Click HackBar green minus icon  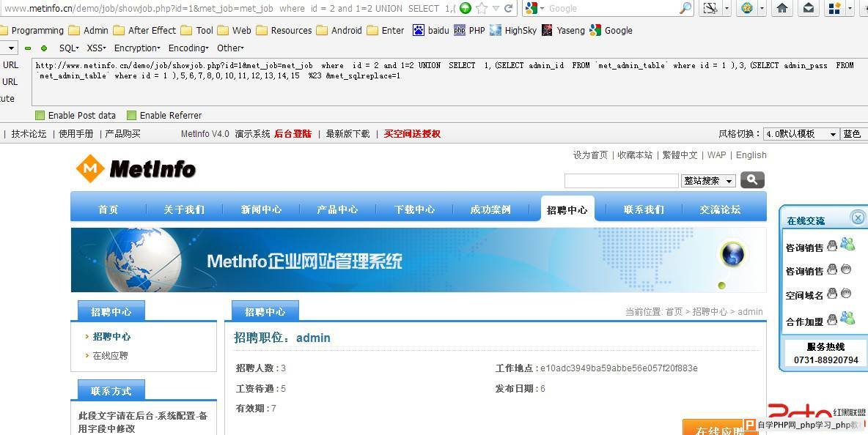[x=28, y=48]
